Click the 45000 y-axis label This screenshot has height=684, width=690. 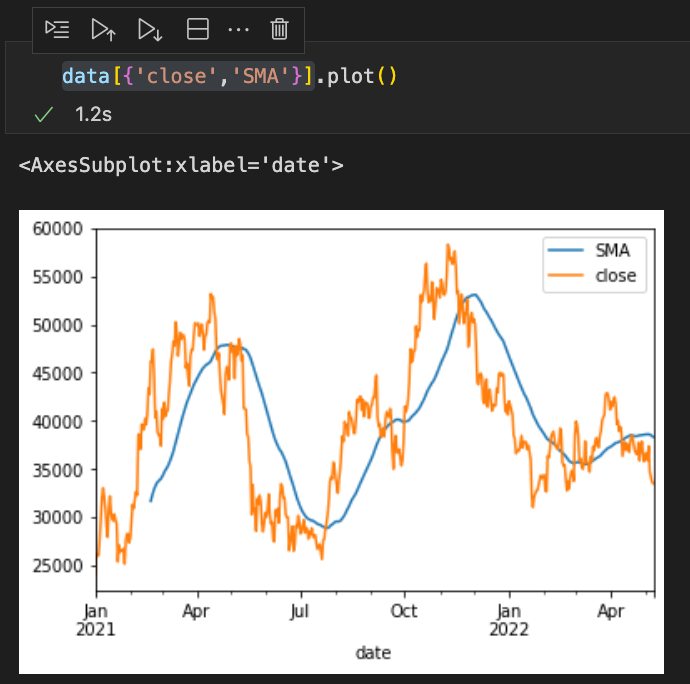(58, 374)
